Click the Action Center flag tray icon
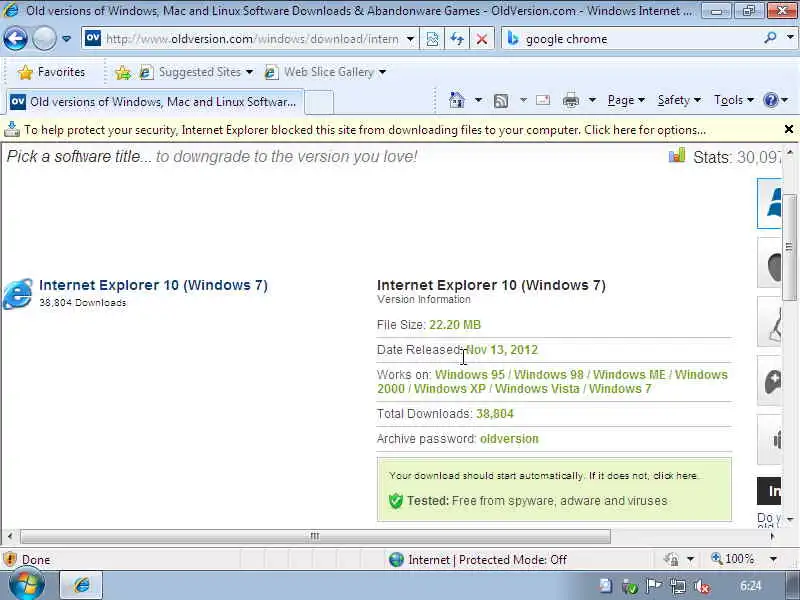 [x=653, y=586]
